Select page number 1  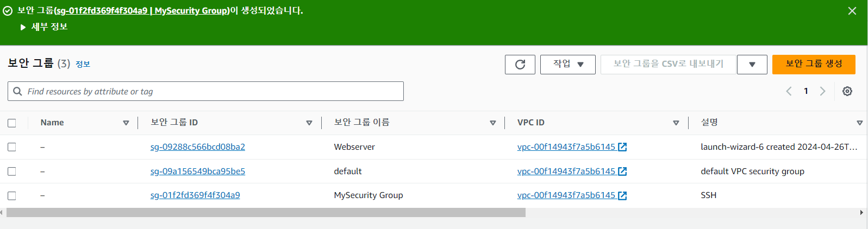[806, 91]
